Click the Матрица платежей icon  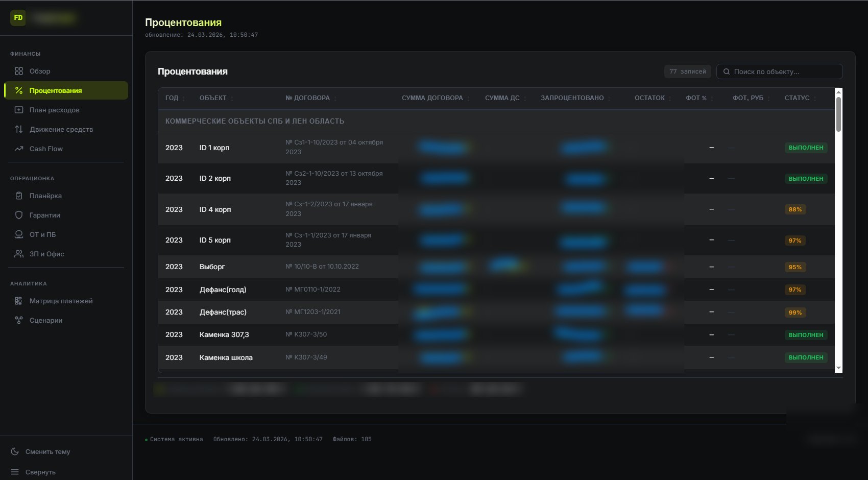pyautogui.click(x=19, y=301)
